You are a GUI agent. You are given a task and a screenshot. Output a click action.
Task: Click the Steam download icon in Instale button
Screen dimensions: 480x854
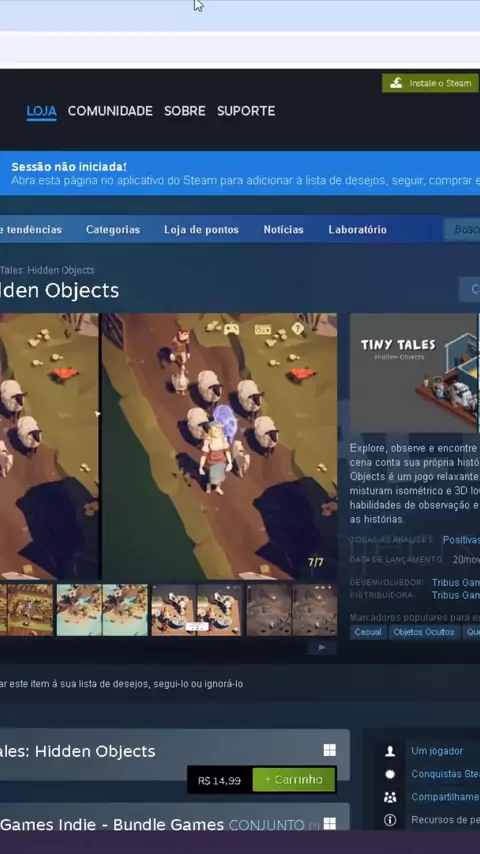click(397, 83)
